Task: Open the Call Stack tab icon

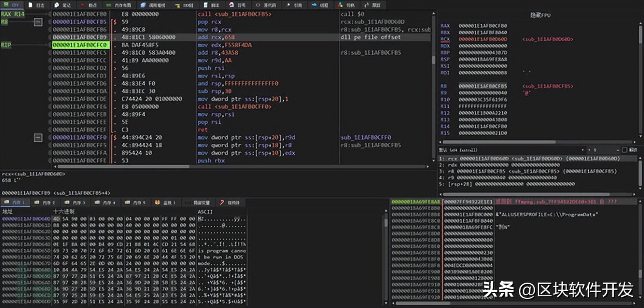Action: [x=142, y=5]
